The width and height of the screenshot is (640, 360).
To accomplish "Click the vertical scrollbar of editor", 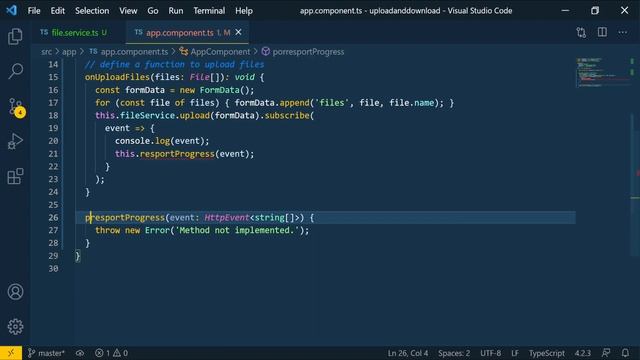I will pos(635,184).
